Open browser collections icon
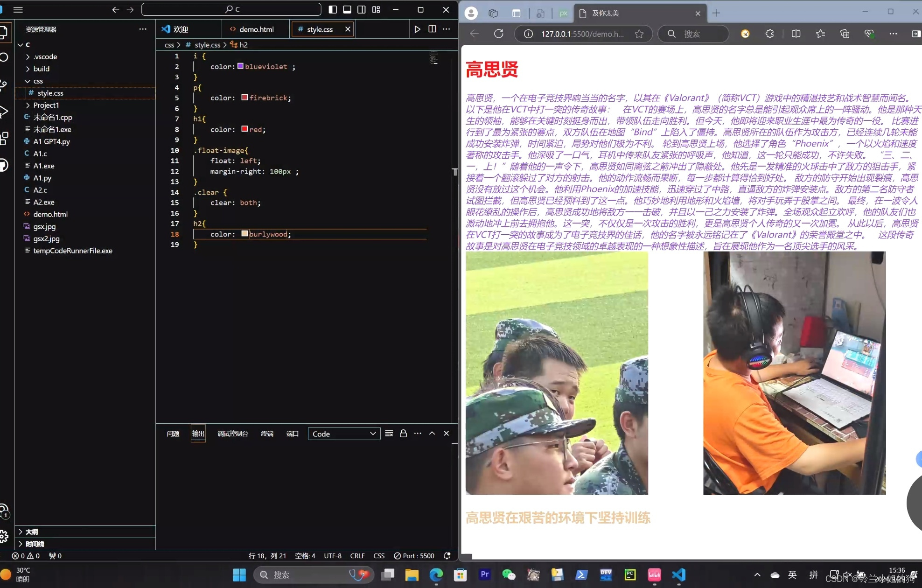 tap(845, 34)
